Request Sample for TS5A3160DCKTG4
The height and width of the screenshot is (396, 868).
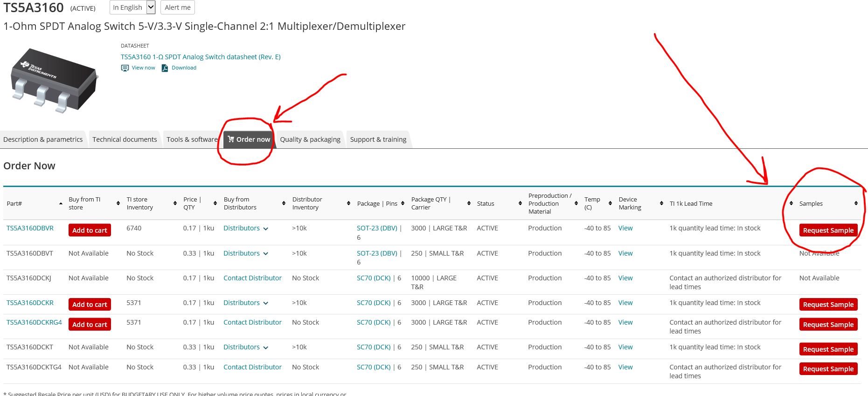(x=828, y=369)
